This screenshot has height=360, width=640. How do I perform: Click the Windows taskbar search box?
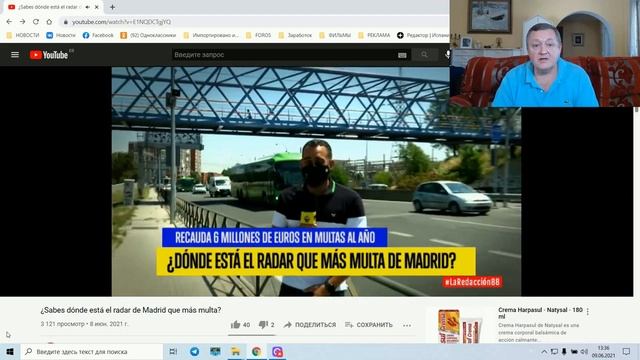91,351
